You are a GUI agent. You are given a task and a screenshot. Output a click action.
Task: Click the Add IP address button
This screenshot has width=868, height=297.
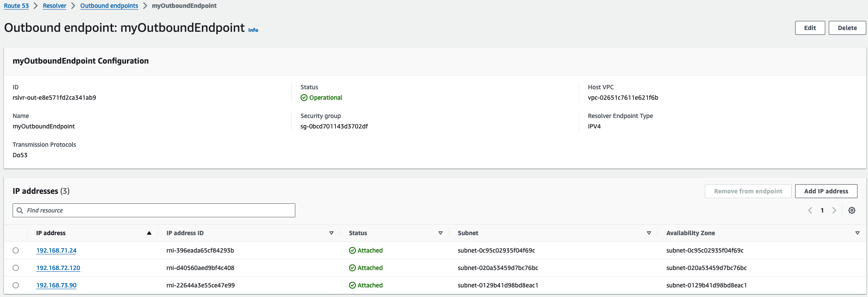click(x=826, y=191)
